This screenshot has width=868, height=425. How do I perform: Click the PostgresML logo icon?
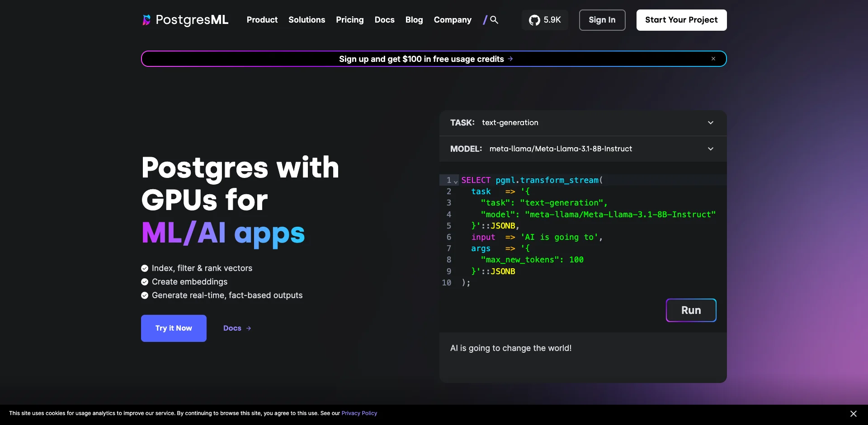coord(146,20)
